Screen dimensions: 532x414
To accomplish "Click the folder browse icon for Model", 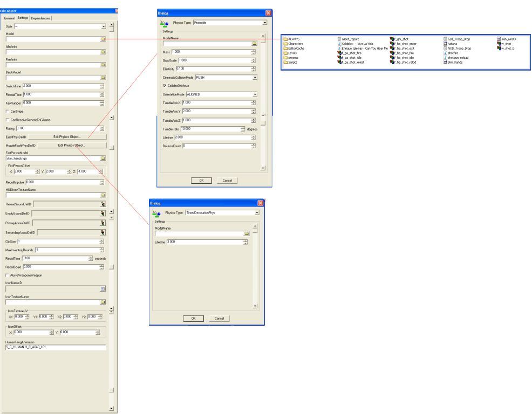I will (x=103, y=39).
